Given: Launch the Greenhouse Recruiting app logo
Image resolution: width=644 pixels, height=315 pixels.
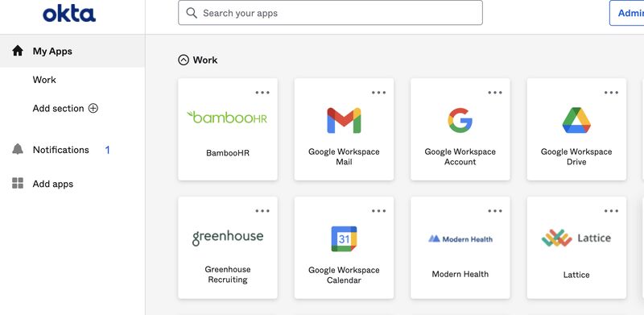Looking at the screenshot, I should pos(228,238).
